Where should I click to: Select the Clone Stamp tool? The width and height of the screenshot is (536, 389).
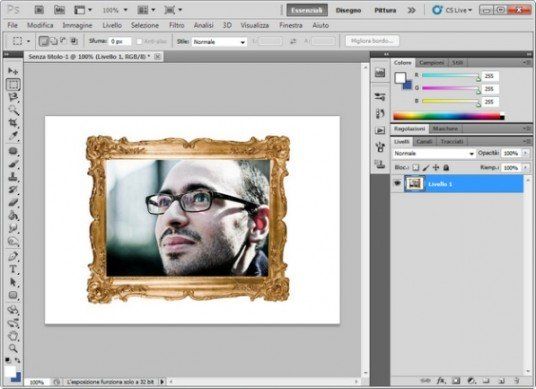[x=13, y=177]
